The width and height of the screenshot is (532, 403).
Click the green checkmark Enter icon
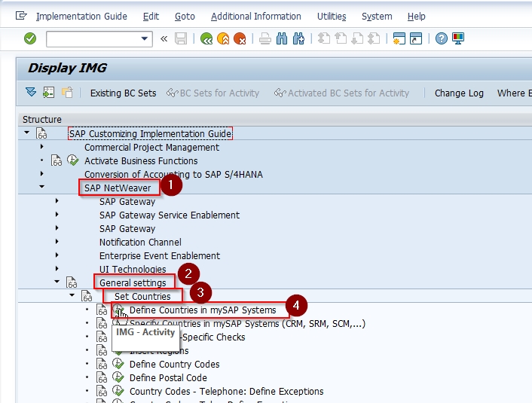pos(30,38)
